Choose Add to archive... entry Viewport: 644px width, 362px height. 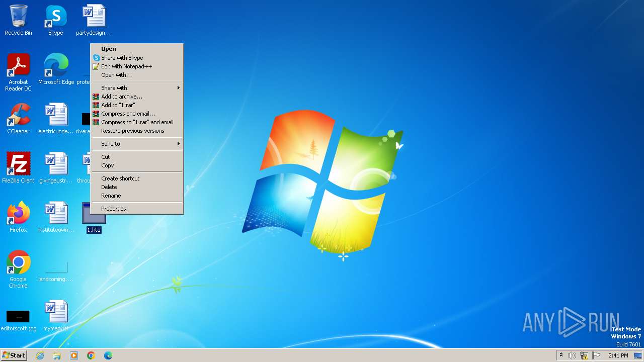point(137,97)
